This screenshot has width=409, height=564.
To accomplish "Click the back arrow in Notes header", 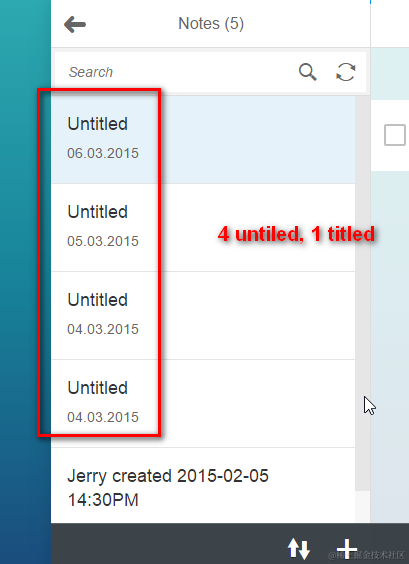I will [75, 24].
